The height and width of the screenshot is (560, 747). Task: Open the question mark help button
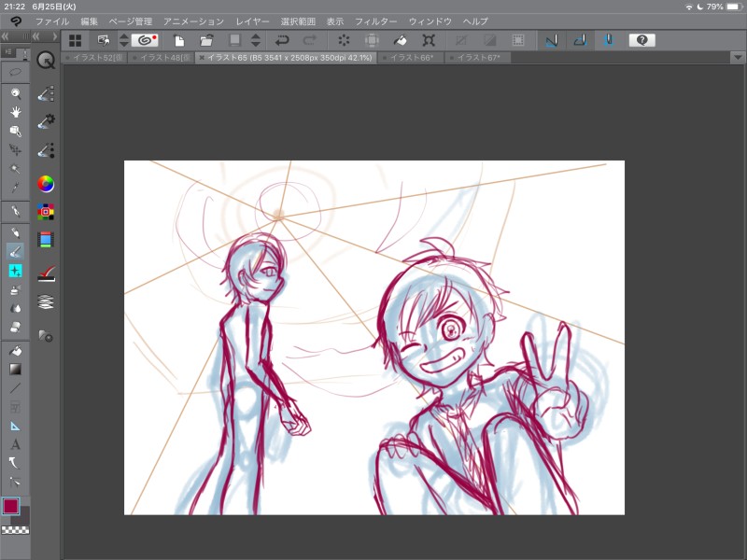point(641,40)
